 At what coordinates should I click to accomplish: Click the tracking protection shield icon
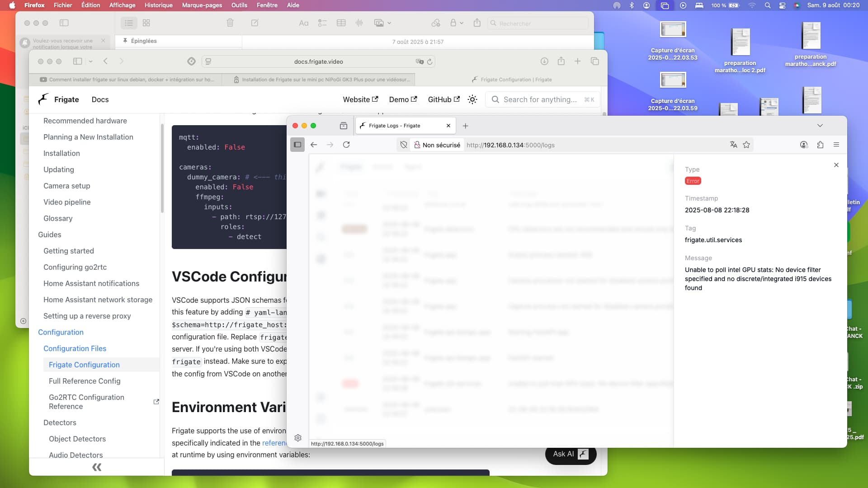(404, 145)
